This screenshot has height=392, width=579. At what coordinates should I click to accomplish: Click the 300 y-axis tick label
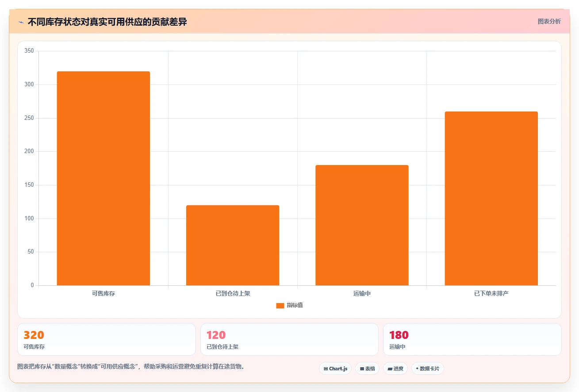29,85
